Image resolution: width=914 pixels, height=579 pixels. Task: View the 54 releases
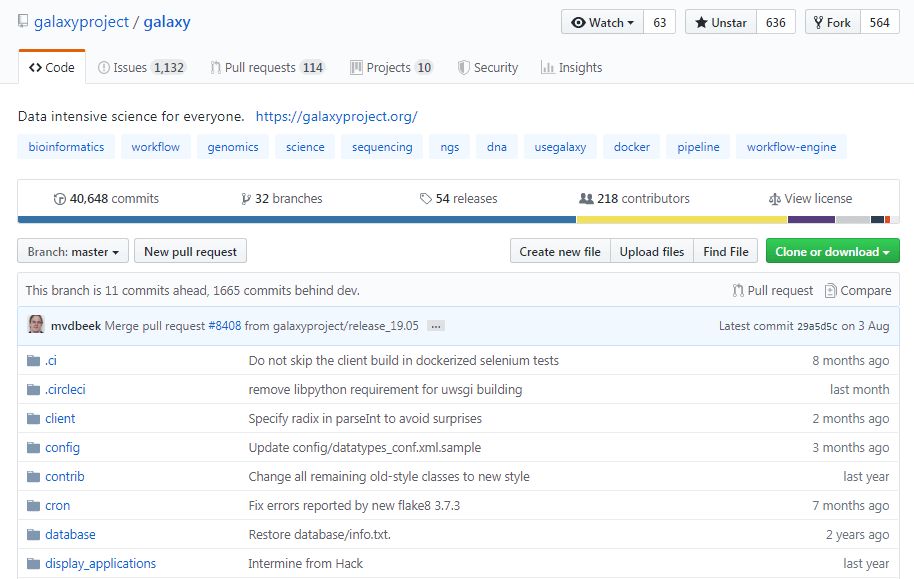[x=458, y=199]
